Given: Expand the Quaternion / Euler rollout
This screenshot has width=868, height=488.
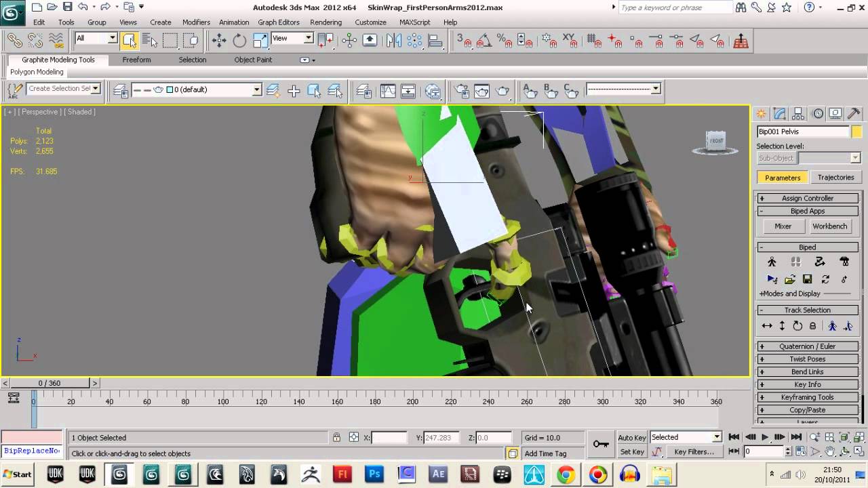Looking at the screenshot, I should point(807,346).
